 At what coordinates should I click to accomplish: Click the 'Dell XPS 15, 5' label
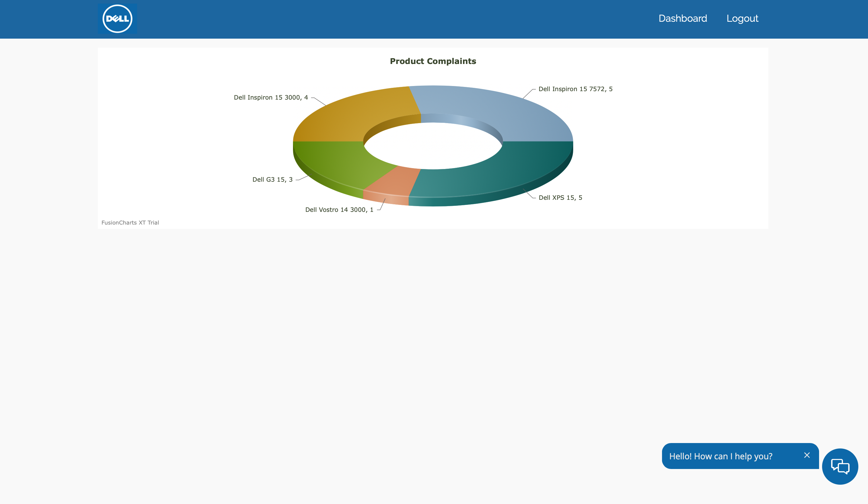(x=561, y=198)
